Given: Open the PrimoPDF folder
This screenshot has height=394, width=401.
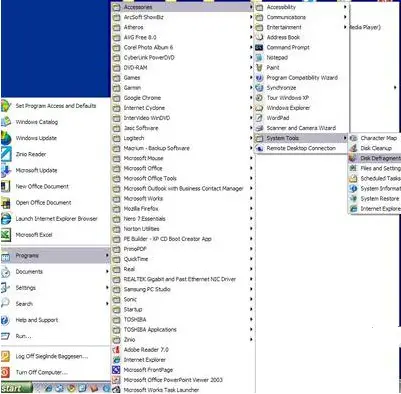Looking at the screenshot, I should [183, 249].
